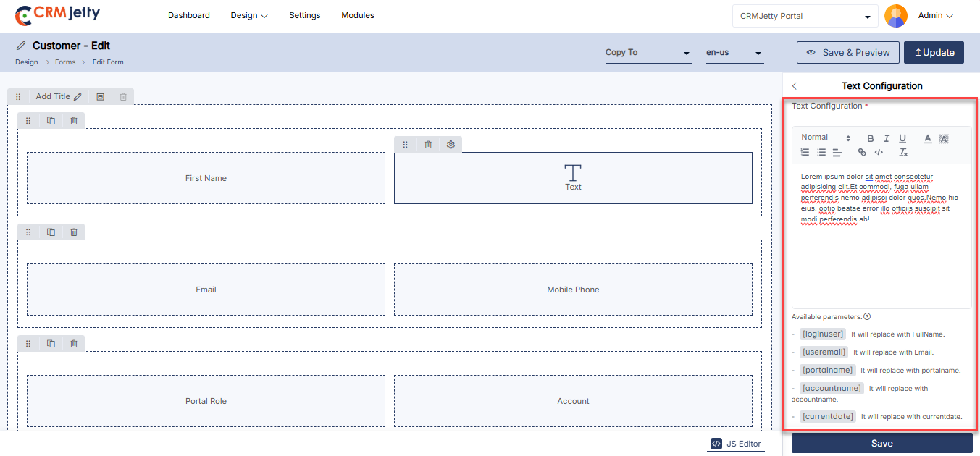Click the code view icon in editor
The image size is (980, 456).
click(x=879, y=153)
